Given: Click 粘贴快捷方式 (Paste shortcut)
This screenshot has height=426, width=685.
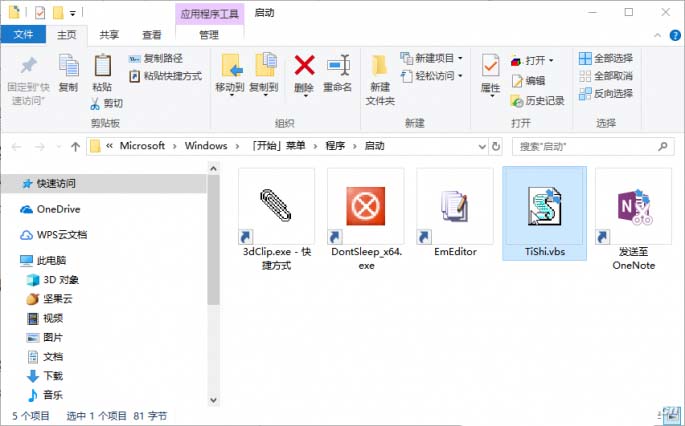Looking at the screenshot, I should tap(166, 76).
